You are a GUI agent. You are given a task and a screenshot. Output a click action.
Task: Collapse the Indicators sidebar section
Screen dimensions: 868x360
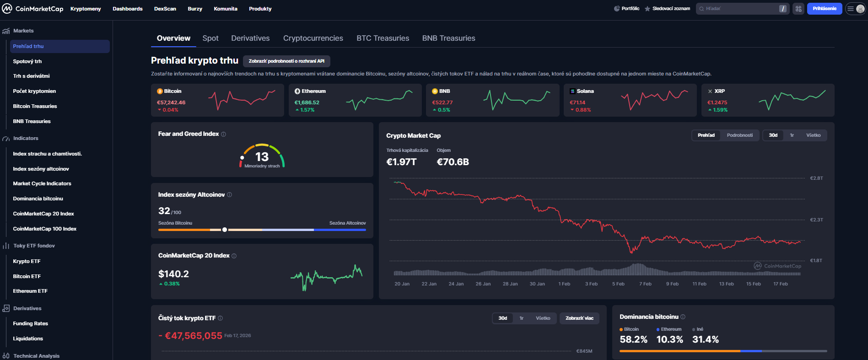tap(26, 138)
